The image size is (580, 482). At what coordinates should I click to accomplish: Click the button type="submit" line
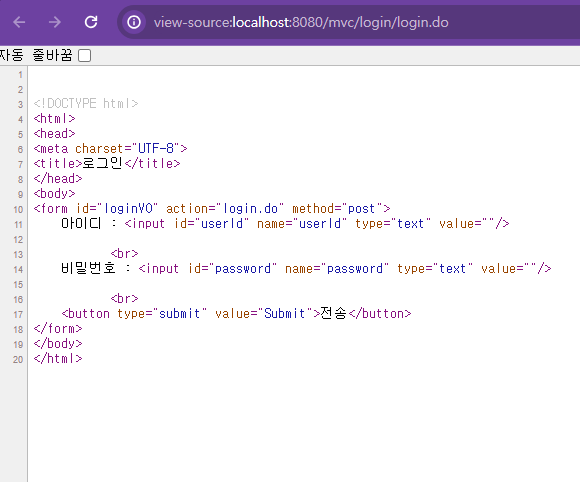point(236,314)
